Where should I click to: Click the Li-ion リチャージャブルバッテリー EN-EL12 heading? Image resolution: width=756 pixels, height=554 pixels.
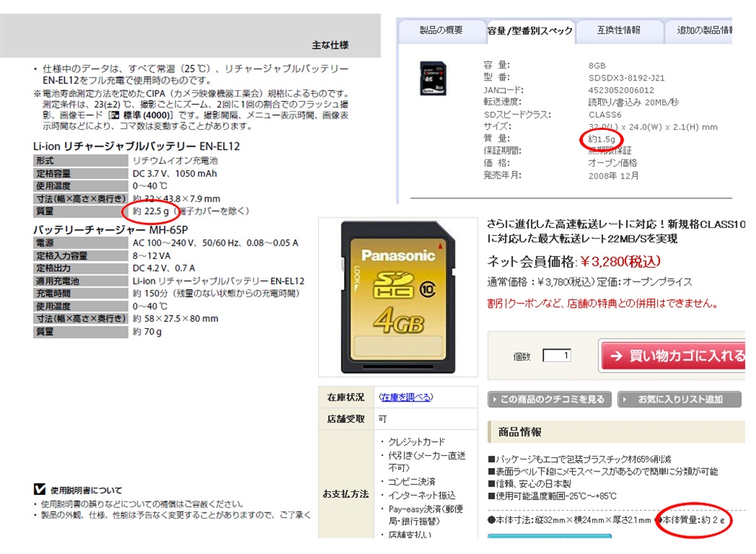click(x=137, y=146)
